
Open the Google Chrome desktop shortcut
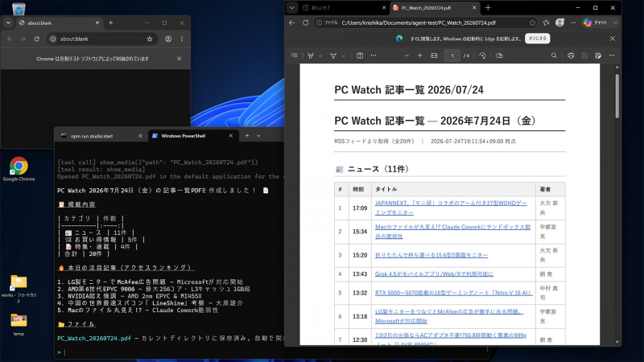pos(19,169)
